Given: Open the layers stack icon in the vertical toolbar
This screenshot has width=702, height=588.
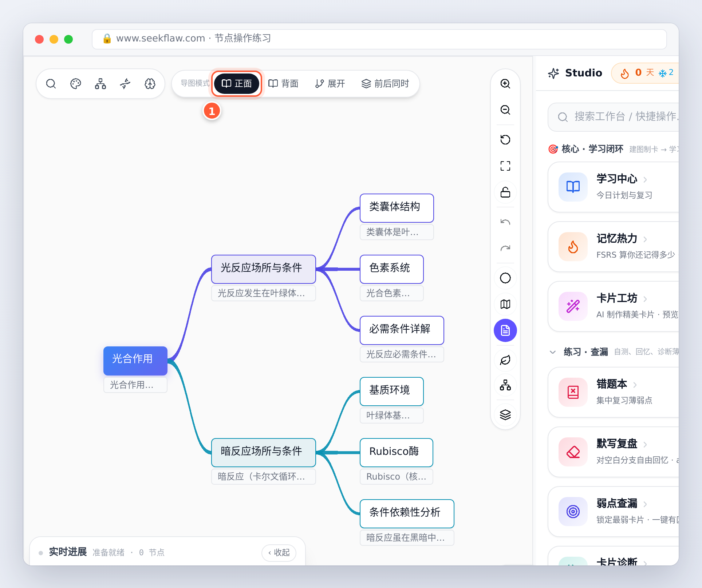Looking at the screenshot, I should coord(505,415).
